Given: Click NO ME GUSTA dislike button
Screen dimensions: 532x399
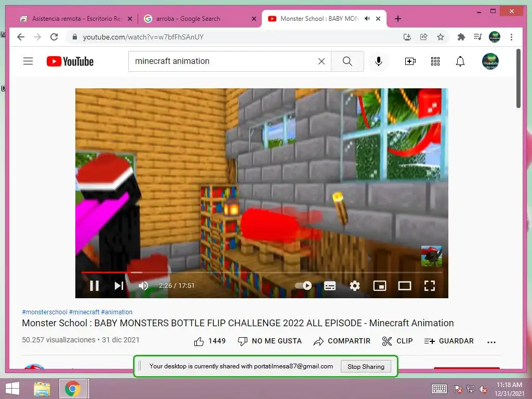Looking at the screenshot, I should click(270, 341).
